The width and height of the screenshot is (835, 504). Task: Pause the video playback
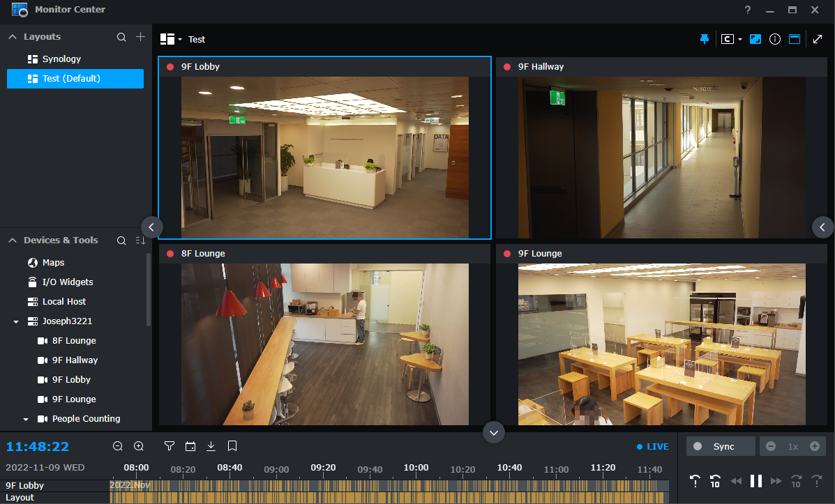[756, 480]
